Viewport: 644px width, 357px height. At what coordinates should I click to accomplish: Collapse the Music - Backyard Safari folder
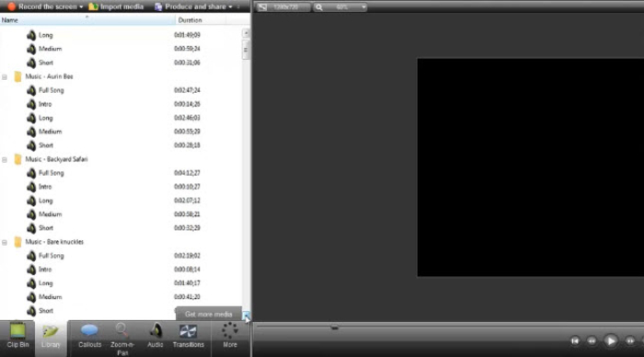[x=5, y=159]
